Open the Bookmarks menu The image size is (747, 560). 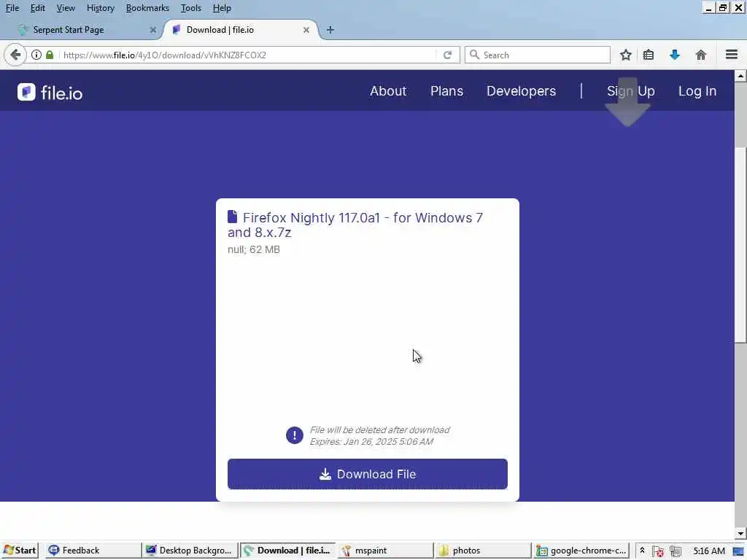(x=147, y=8)
